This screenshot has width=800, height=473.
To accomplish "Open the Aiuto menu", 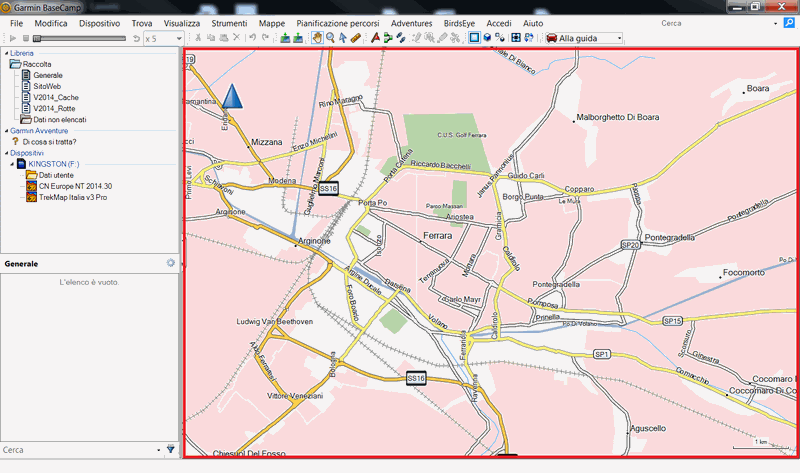I will coord(533,23).
